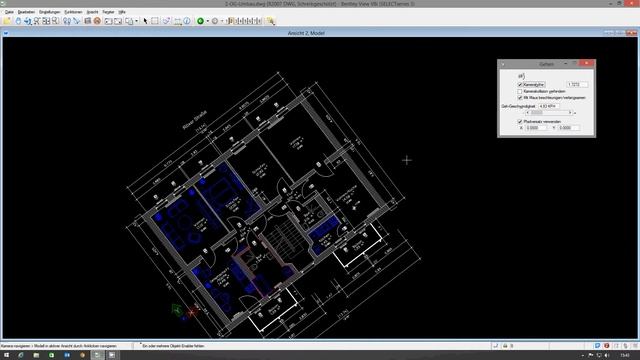The image size is (640, 360).
Task: Open the Ansicht menu
Action: pyautogui.click(x=92, y=12)
